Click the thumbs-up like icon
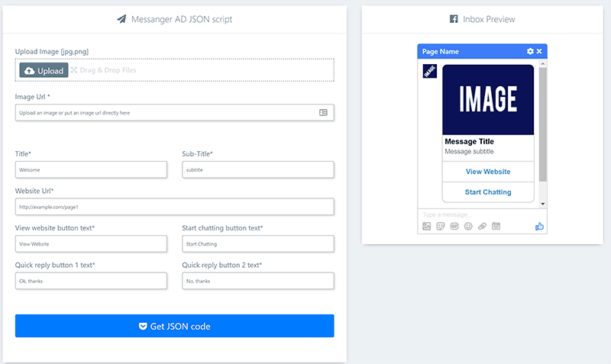Image resolution: width=611 pixels, height=364 pixels. [539, 226]
